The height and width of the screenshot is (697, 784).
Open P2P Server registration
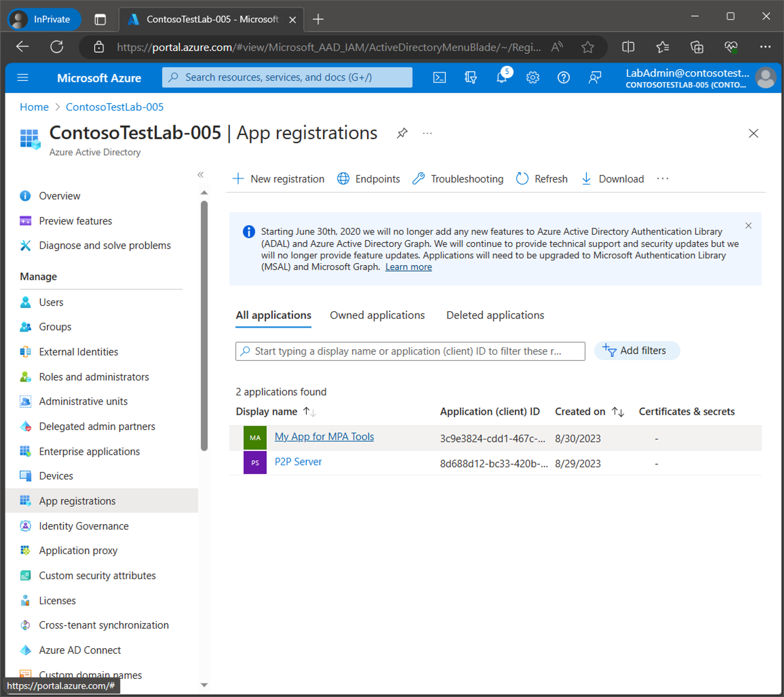point(298,462)
